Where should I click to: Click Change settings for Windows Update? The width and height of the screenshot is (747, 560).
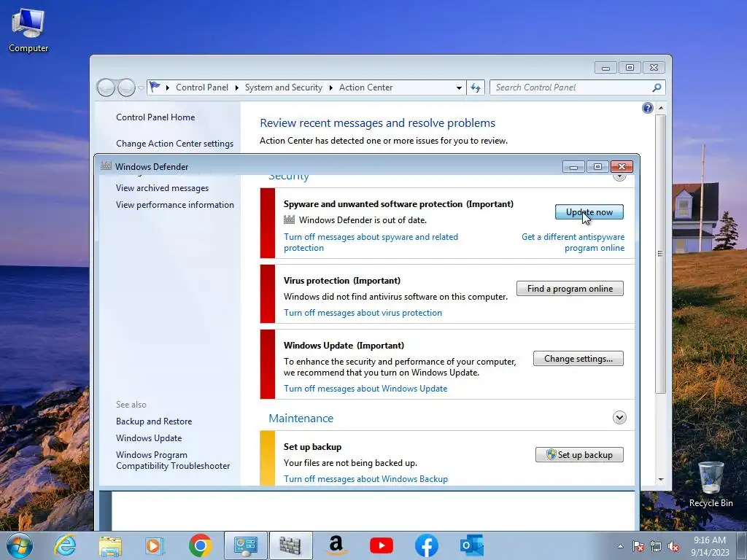(x=578, y=359)
